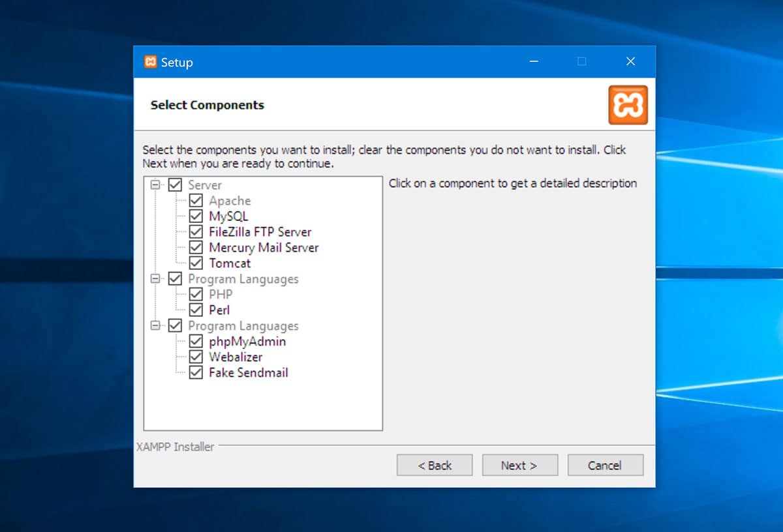
Task: Click the large orange XAMPP logo
Action: 628,105
